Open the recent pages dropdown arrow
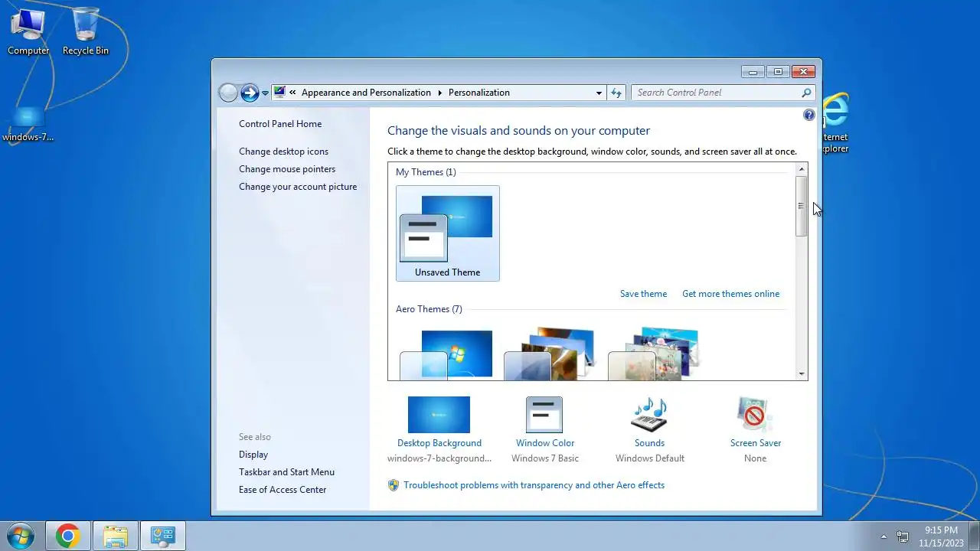Image resolution: width=980 pixels, height=551 pixels. pos(265,93)
